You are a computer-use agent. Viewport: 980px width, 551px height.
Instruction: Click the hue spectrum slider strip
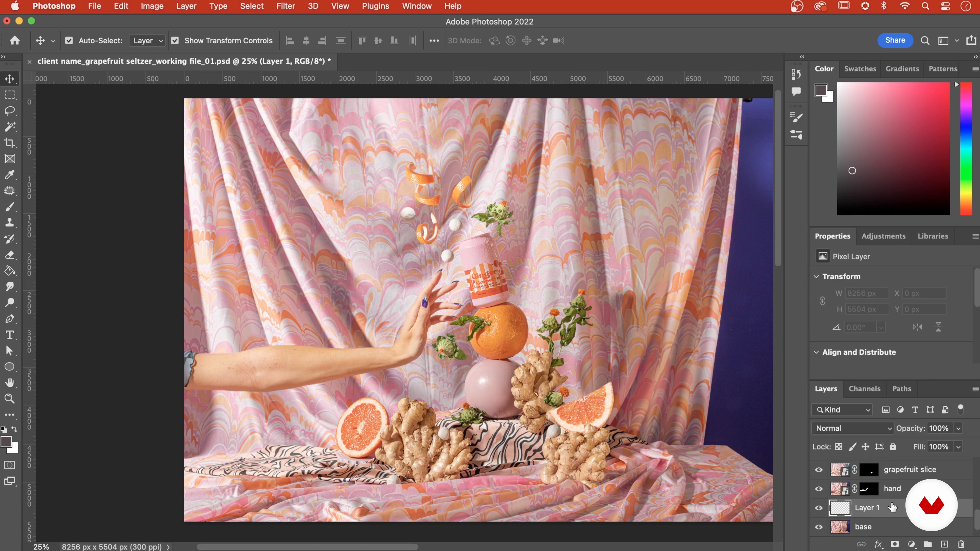966,148
